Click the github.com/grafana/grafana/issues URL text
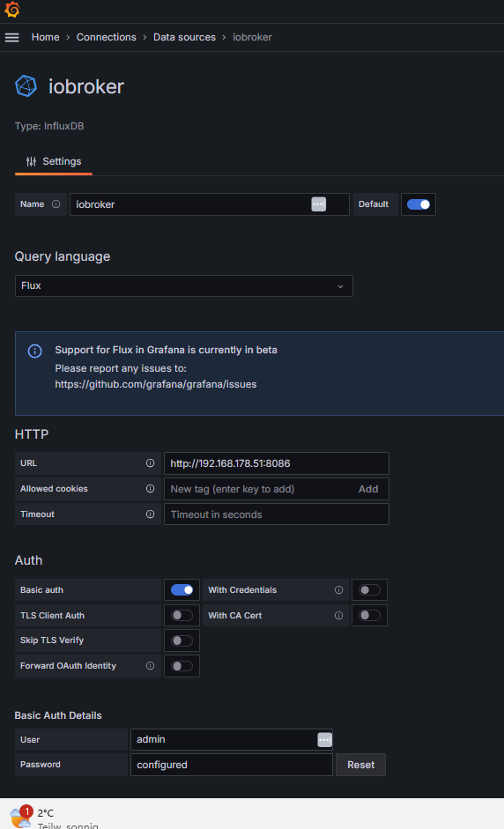Viewport: 504px width, 829px height. [155, 384]
